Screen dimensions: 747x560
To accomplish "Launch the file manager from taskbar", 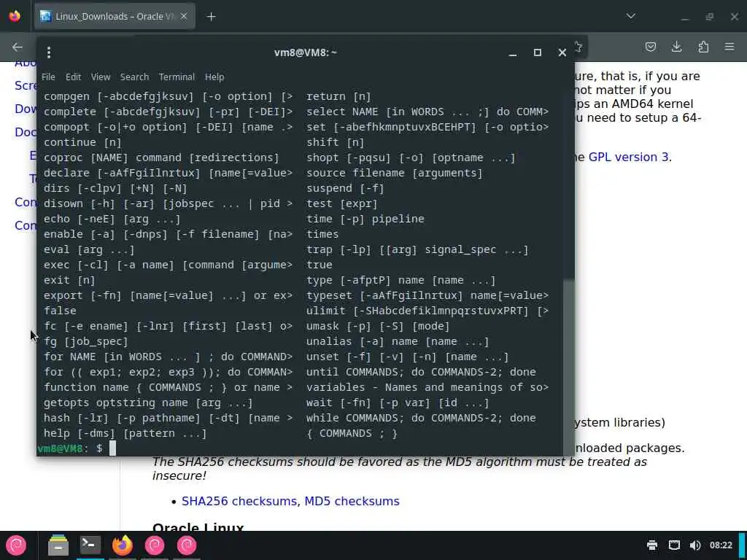I will click(x=58, y=545).
